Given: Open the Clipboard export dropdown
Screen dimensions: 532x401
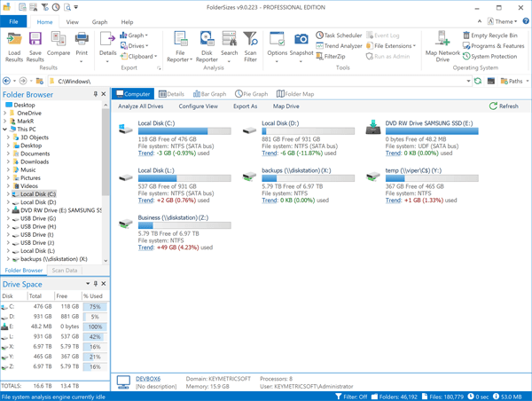Looking at the screenshot, I should click(138, 57).
